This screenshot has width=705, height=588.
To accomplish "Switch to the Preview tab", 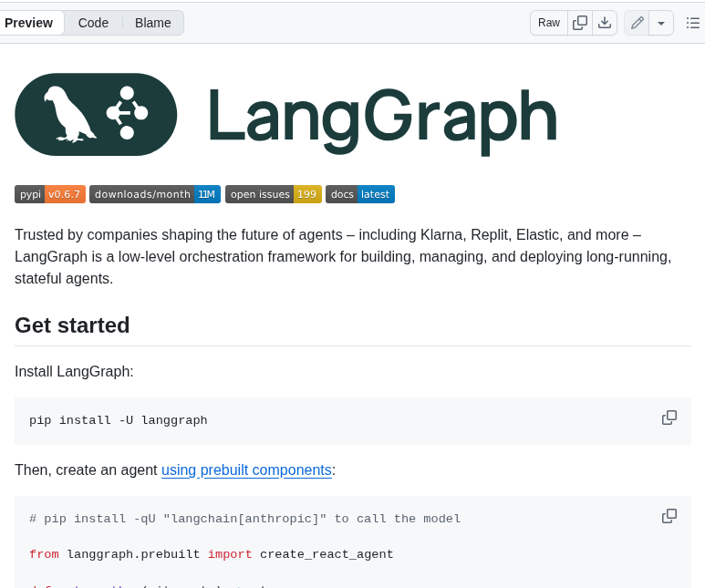I will click(29, 23).
